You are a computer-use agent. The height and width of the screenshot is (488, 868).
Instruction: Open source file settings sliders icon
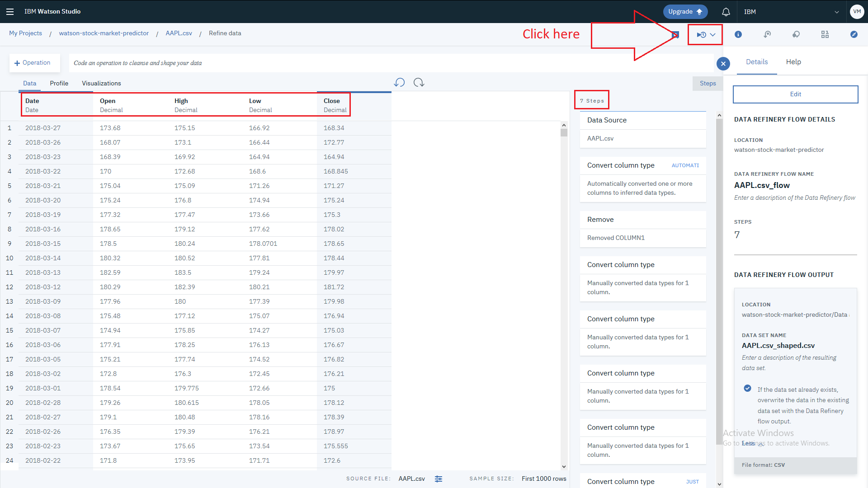coord(439,479)
